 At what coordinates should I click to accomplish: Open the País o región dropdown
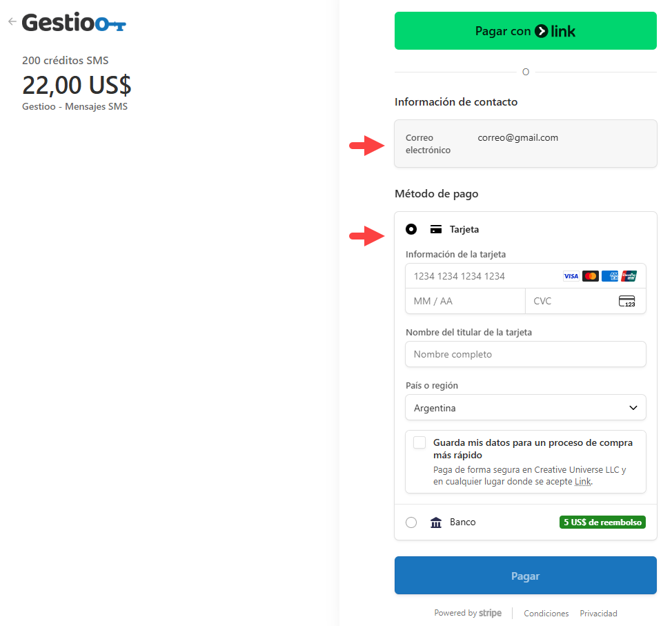(x=525, y=408)
